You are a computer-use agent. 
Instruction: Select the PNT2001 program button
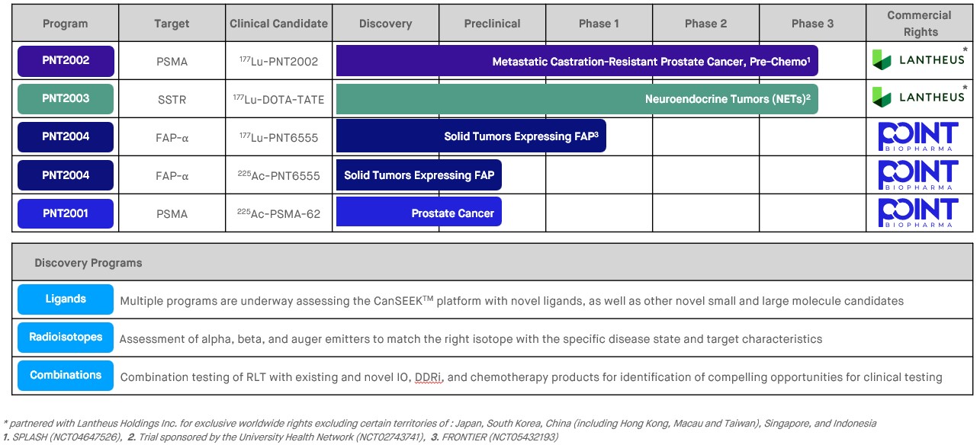(x=66, y=213)
